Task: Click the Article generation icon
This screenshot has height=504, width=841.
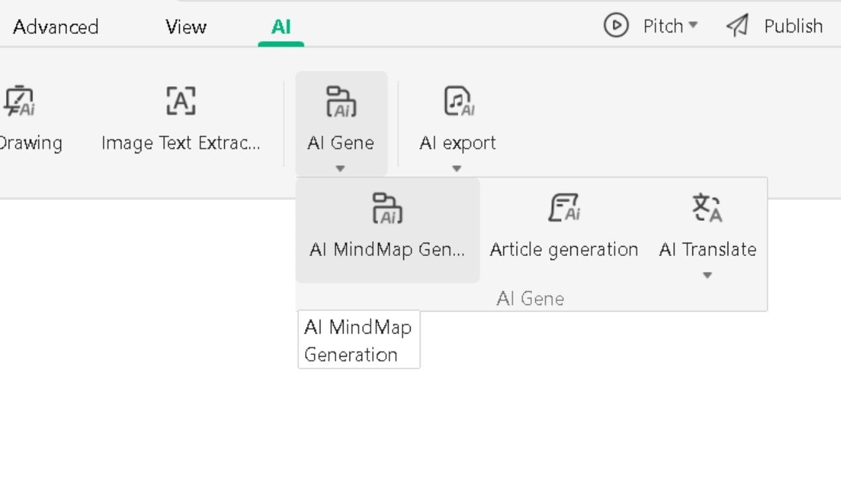Action: (x=564, y=208)
